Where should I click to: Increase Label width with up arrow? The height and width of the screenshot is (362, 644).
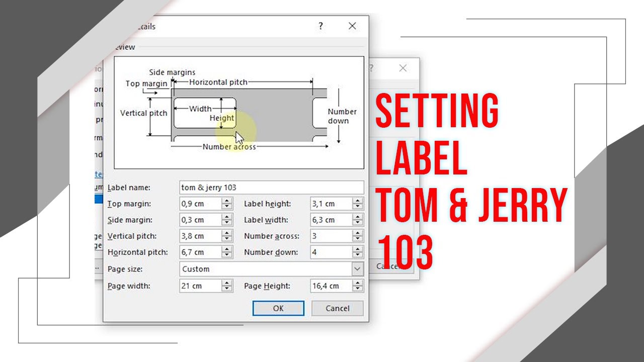pyautogui.click(x=358, y=217)
